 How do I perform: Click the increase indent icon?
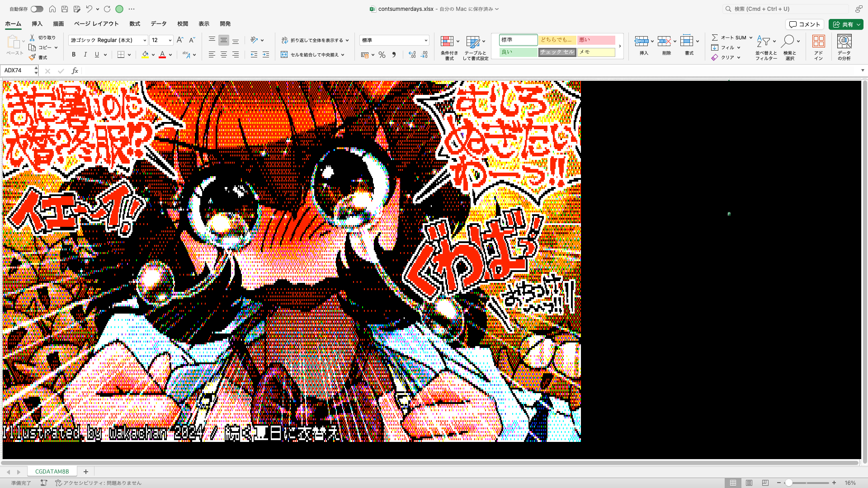(x=266, y=55)
